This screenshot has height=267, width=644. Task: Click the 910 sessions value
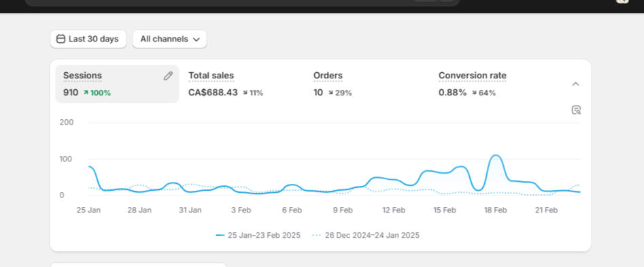pos(71,93)
